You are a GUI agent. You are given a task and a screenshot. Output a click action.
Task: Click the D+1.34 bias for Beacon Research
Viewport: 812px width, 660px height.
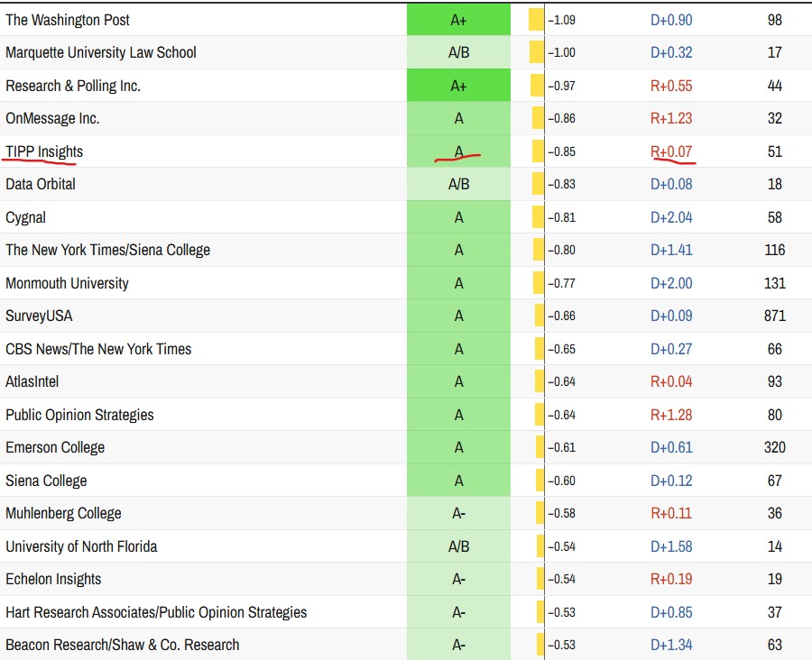(671, 644)
